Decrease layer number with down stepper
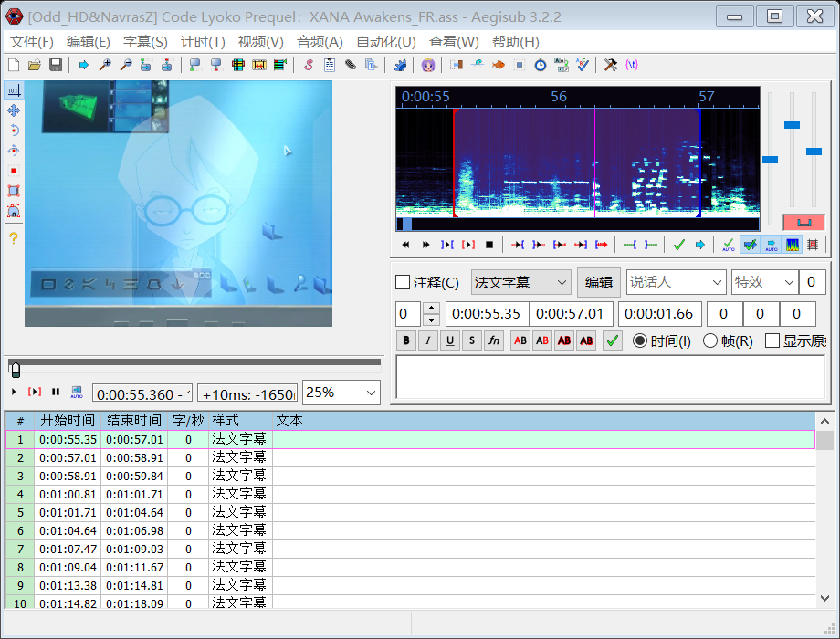 point(431,319)
